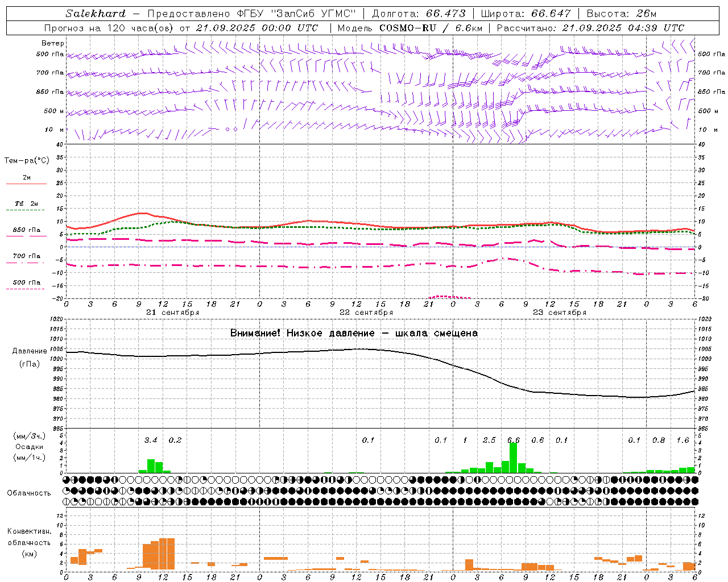Click the 3.4 precipitation total value
This screenshot has height=582, width=728.
pyautogui.click(x=151, y=440)
